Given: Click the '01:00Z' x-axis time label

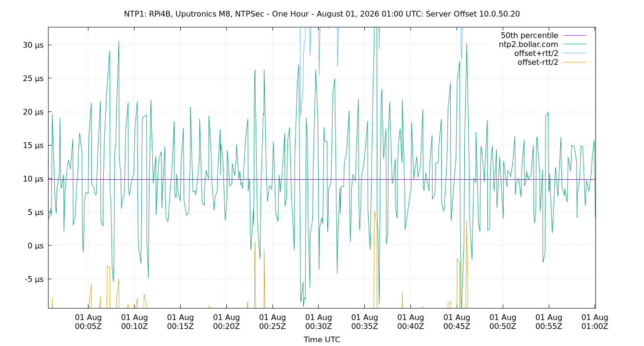Looking at the screenshot, I should (x=595, y=326).
